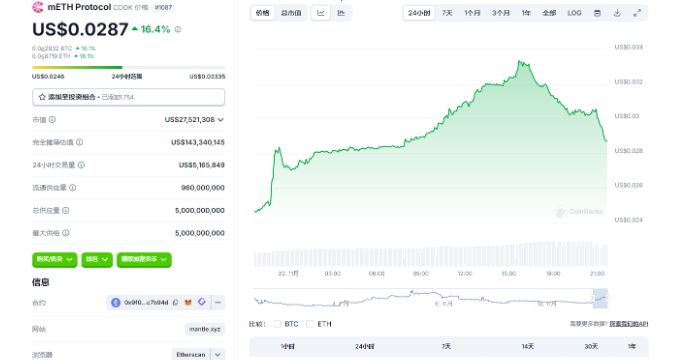Toggle LOG scale on chart
Image resolution: width=684 pixels, height=360 pixels.
pos(574,13)
